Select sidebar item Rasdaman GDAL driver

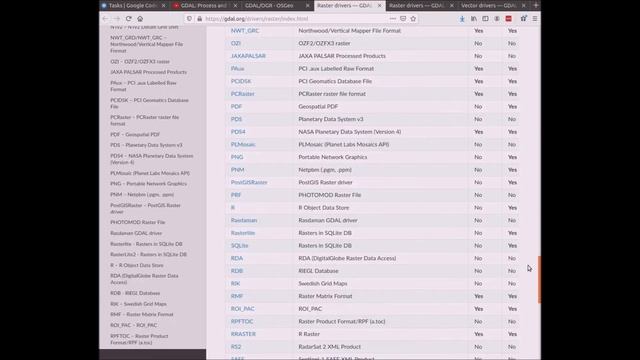coord(136,233)
